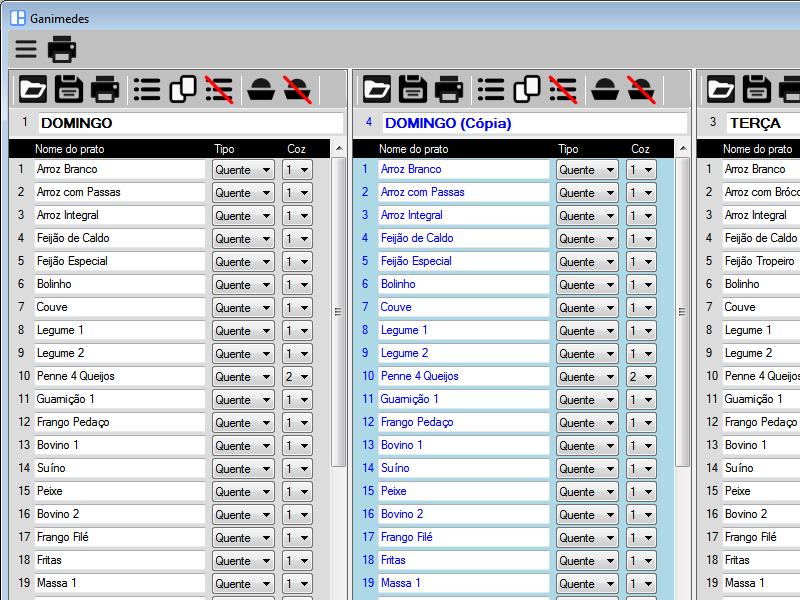The image size is (800, 600).
Task: Click crossed-out list icon in DOMINGO (Cópia)
Action: [563, 89]
